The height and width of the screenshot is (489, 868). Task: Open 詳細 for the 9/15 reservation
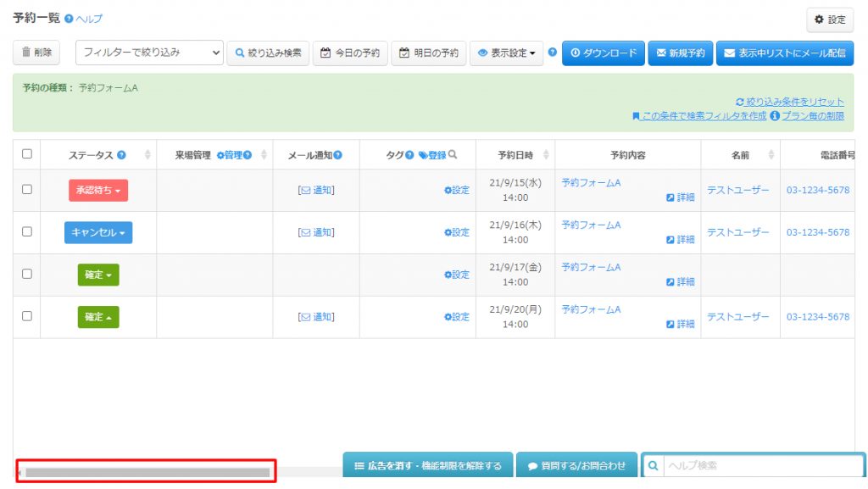click(x=681, y=197)
